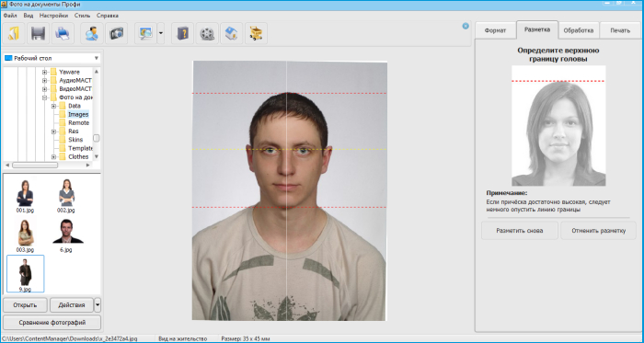
Task: Select the 6.jpg thumbnail
Action: (x=65, y=235)
